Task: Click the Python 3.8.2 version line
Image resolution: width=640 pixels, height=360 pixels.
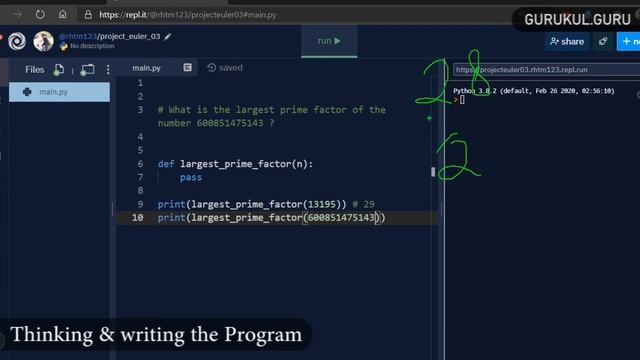Action: [534, 91]
